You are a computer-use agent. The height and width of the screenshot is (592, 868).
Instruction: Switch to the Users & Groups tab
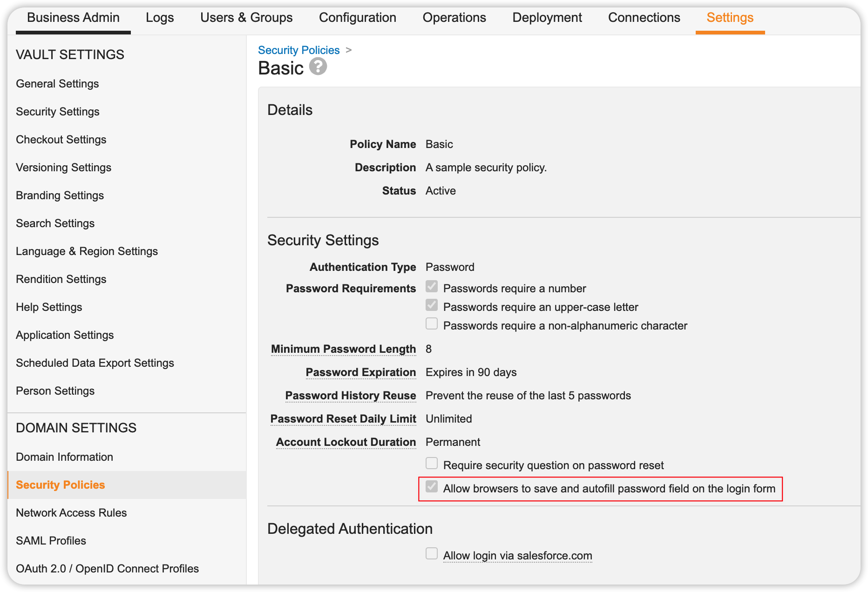point(246,17)
